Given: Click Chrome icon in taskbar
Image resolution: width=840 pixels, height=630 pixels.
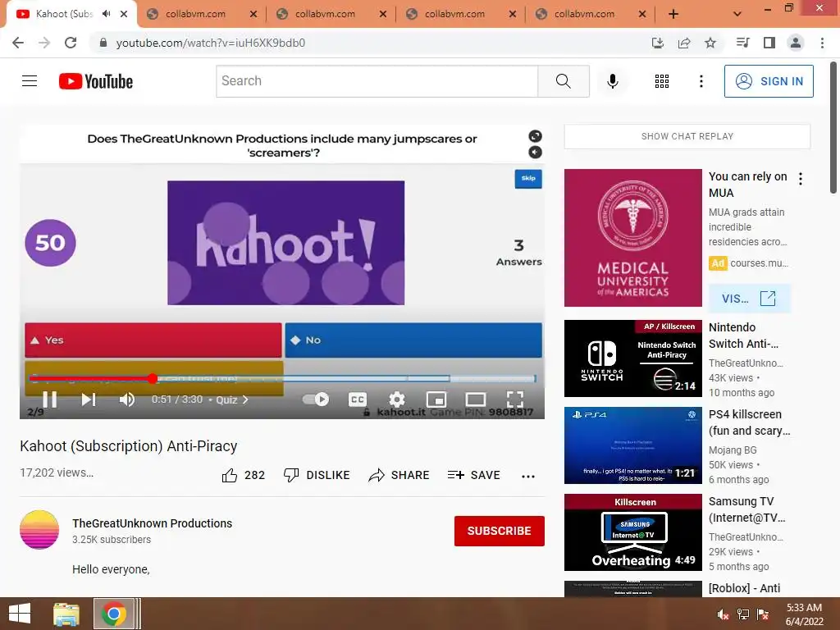Looking at the screenshot, I should [x=113, y=614].
